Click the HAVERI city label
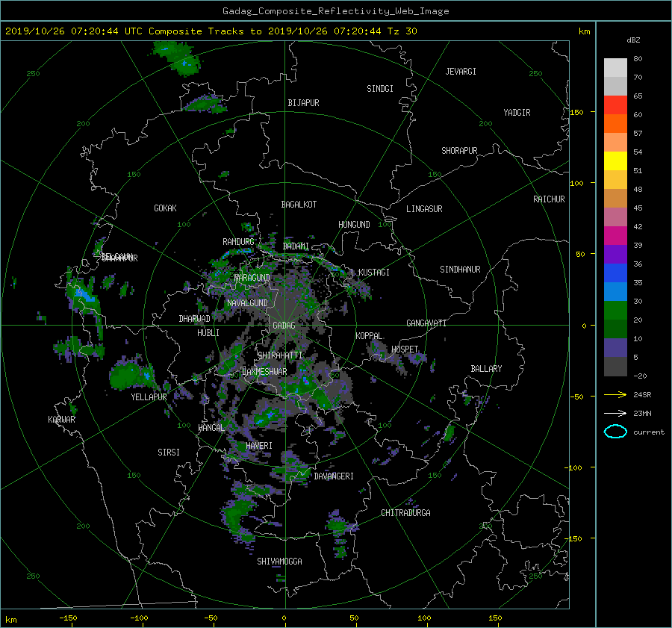Screen dimensions: 672x628 [259, 446]
